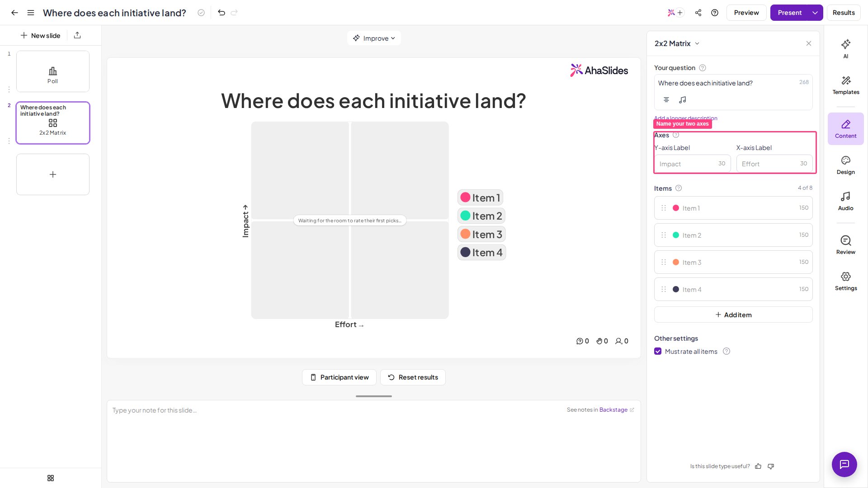The width and height of the screenshot is (868, 488).
Task: Go back using the left arrow icon
Action: tap(14, 13)
